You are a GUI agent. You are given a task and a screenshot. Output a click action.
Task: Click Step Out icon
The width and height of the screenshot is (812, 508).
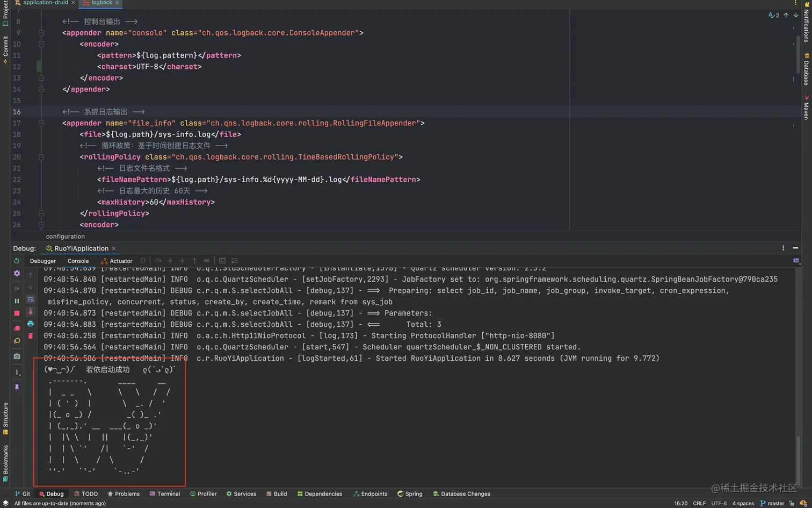(194, 261)
